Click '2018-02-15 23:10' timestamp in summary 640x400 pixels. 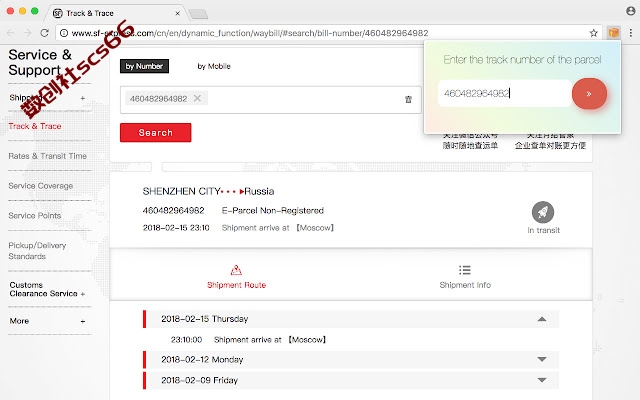coord(176,228)
